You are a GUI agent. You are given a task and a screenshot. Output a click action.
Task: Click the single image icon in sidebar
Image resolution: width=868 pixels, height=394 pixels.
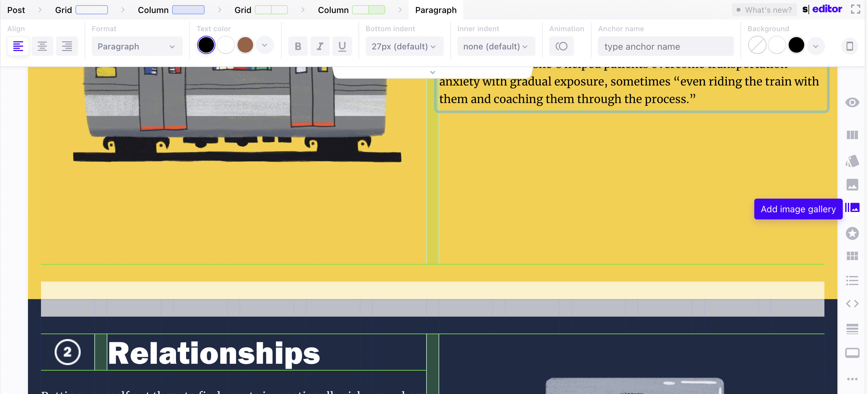(852, 185)
